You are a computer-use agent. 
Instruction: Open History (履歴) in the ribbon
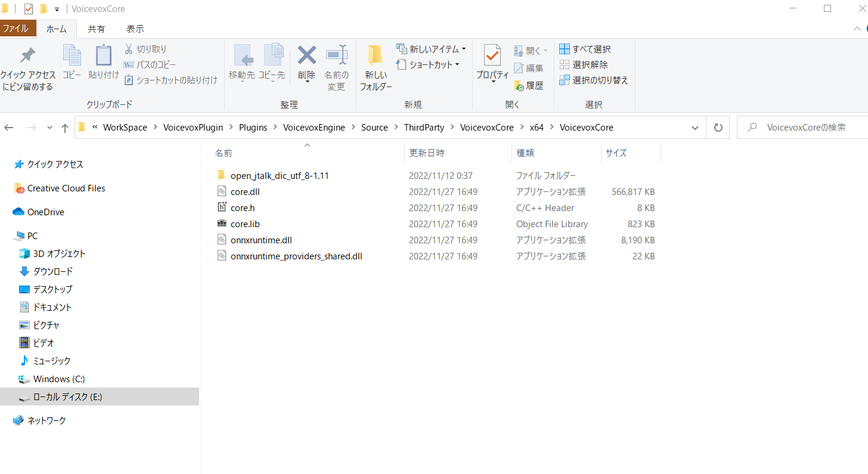529,85
